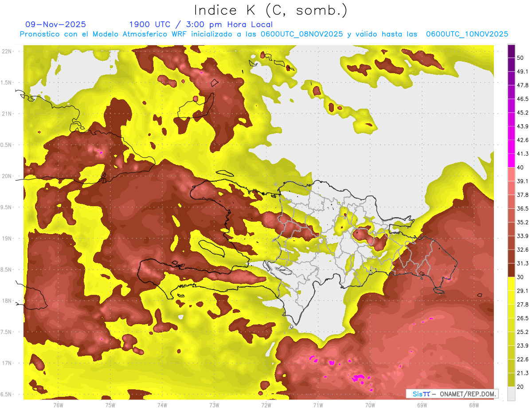
Task: Click the colorbar value '47.8'
Action: click(x=522, y=85)
